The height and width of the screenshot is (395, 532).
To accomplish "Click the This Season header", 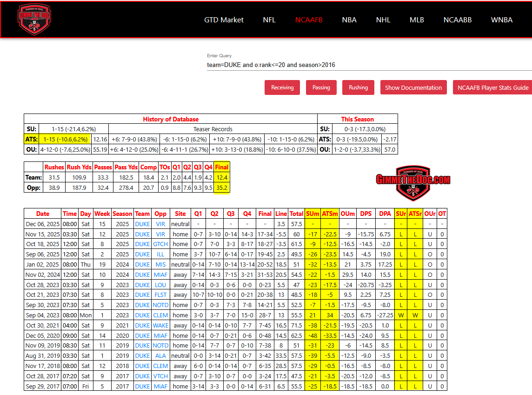I will click(357, 120).
